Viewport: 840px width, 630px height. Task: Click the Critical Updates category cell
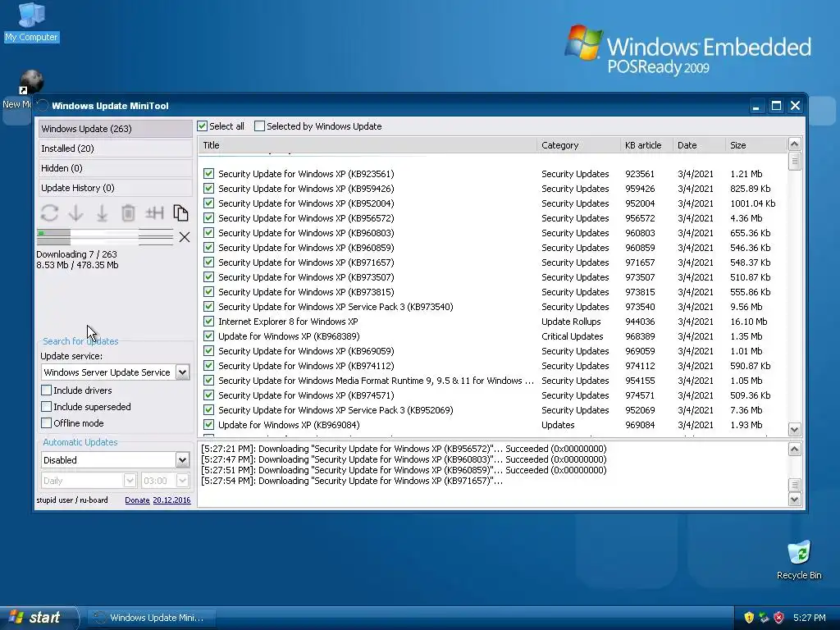(572, 336)
